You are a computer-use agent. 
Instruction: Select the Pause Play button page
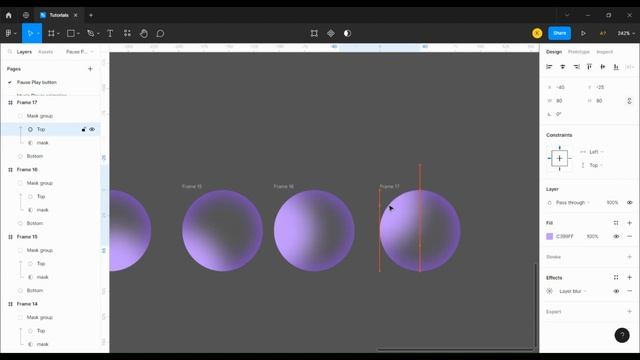pyautogui.click(x=37, y=82)
